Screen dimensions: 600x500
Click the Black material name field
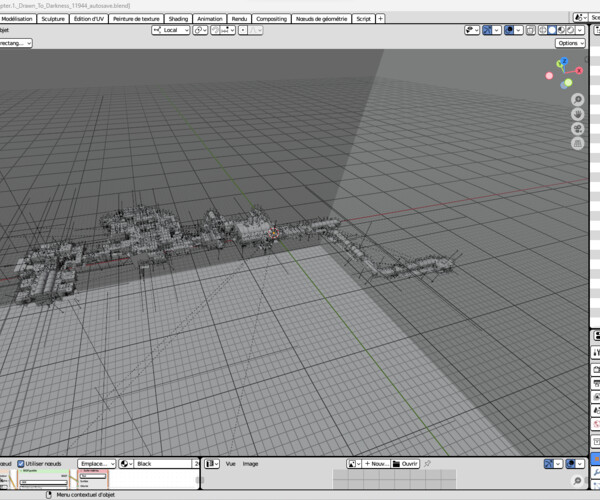coord(160,464)
